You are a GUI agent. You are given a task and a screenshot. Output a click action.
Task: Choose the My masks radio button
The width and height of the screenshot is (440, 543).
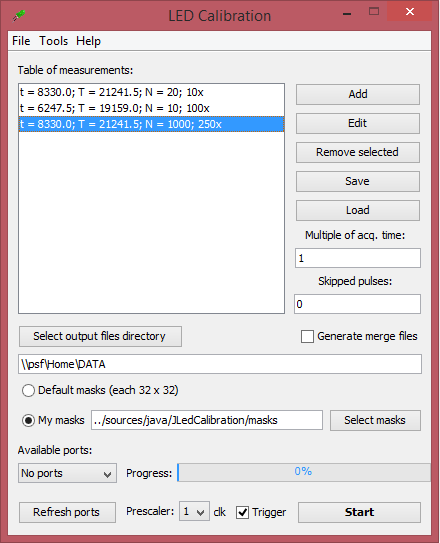[28, 420]
